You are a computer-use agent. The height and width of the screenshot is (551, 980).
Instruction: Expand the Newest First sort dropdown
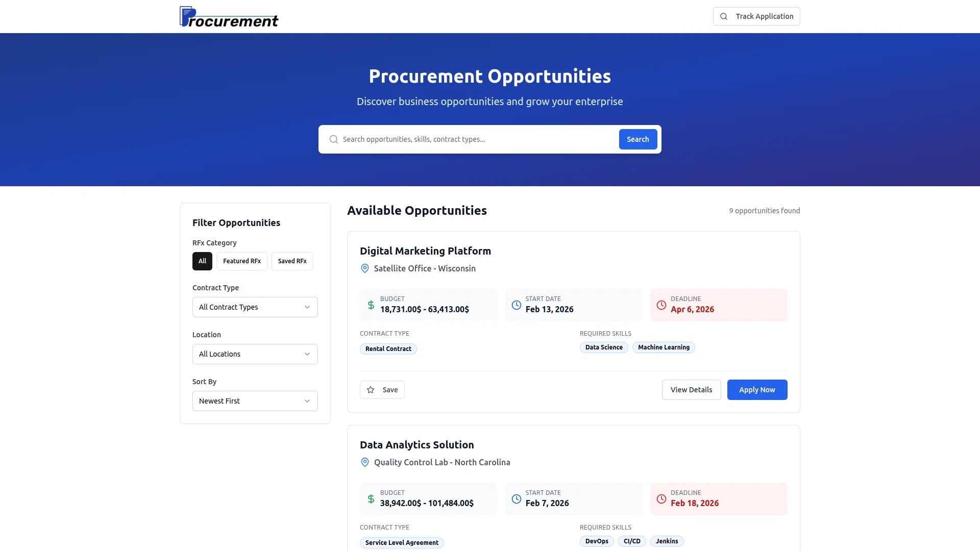(x=255, y=401)
